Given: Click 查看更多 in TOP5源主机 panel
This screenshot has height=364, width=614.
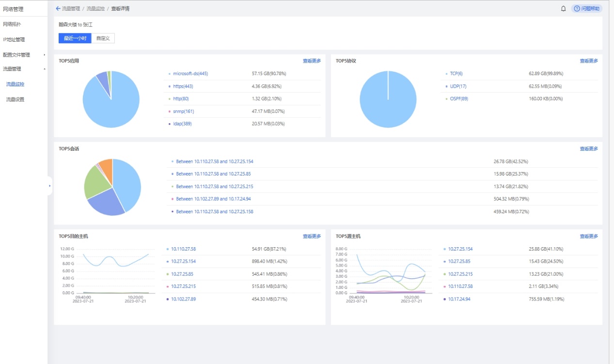Looking at the screenshot, I should (589, 236).
